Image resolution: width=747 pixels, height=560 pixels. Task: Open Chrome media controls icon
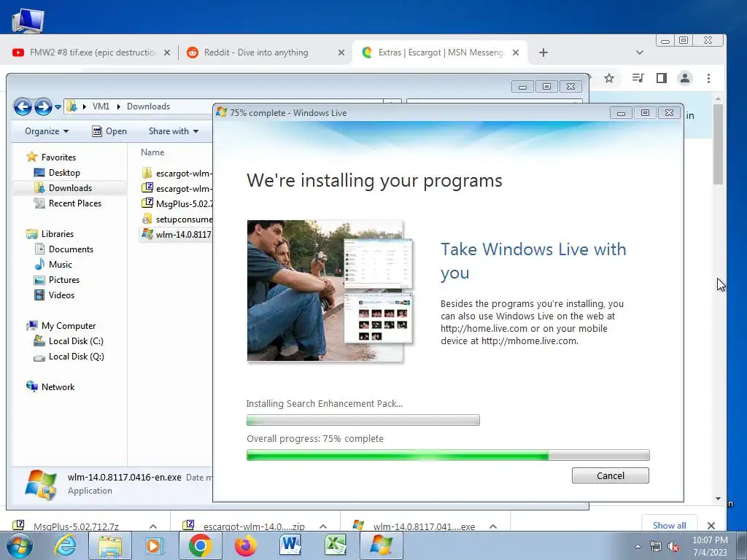click(x=638, y=78)
